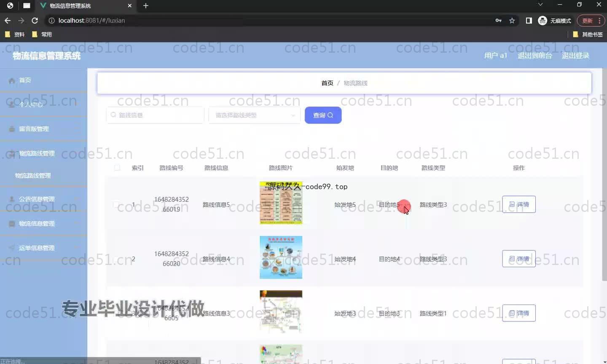Open the route image thumbnail for 路线信息3
Screen dimensions: 607x364
(x=281, y=311)
